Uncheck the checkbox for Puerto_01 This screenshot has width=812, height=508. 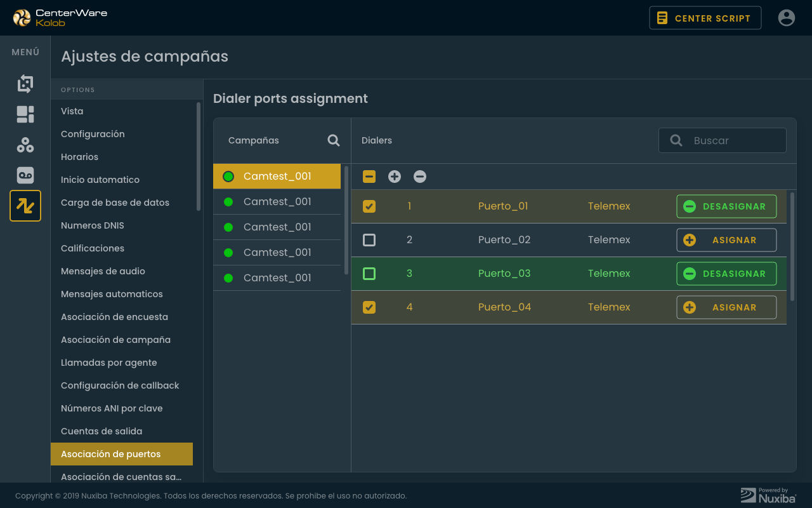pos(369,206)
